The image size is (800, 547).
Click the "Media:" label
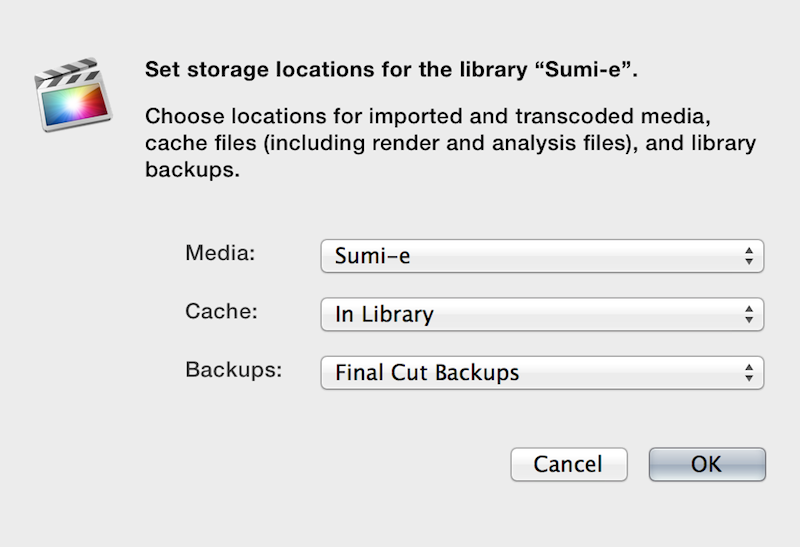click(x=221, y=253)
